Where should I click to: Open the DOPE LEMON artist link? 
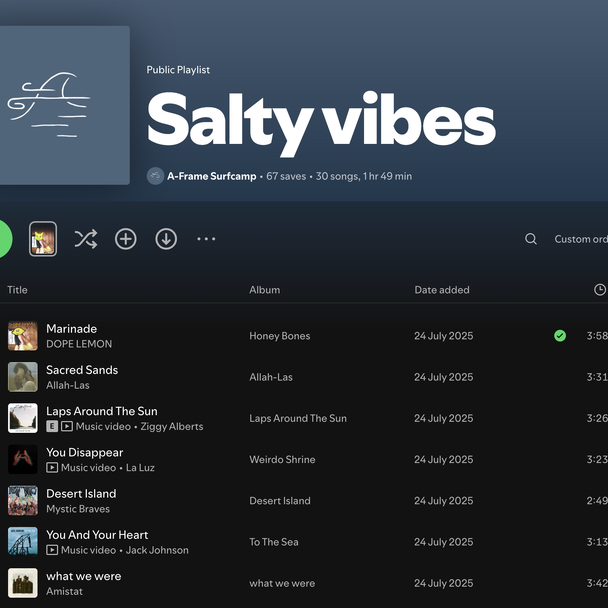point(79,344)
